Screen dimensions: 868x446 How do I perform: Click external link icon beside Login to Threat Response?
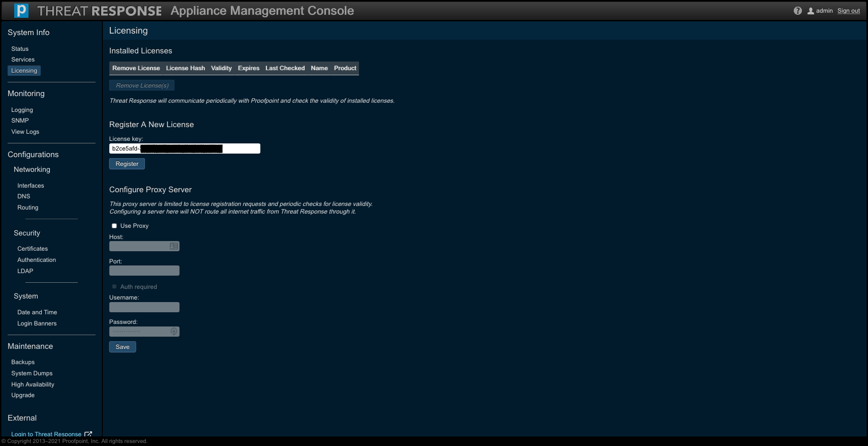point(88,434)
